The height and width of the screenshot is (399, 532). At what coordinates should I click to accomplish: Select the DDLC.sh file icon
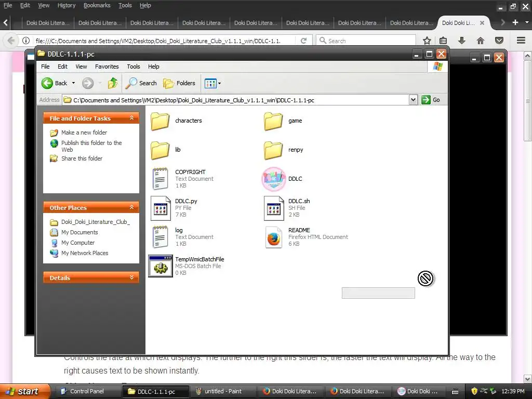273,208
